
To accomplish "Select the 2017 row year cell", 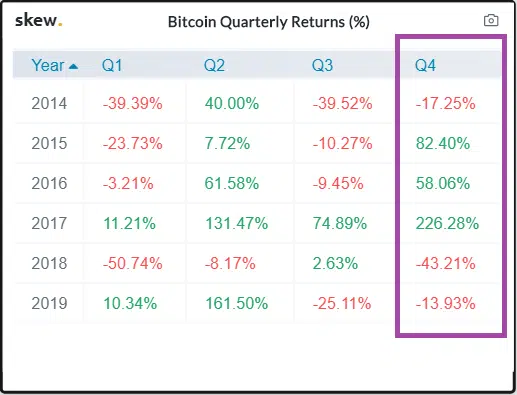I will 49,223.
